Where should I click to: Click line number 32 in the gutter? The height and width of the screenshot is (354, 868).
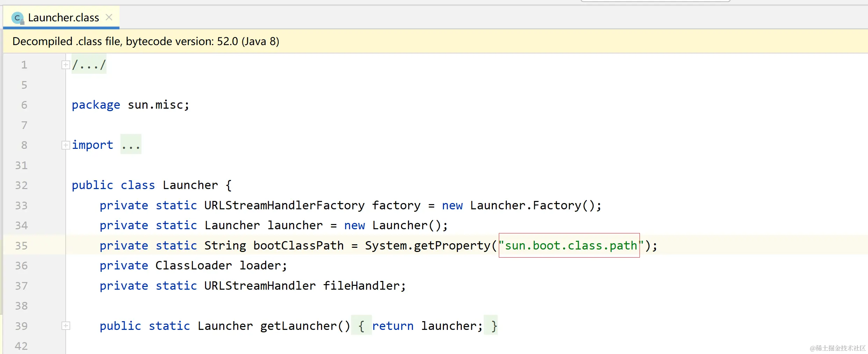click(21, 185)
